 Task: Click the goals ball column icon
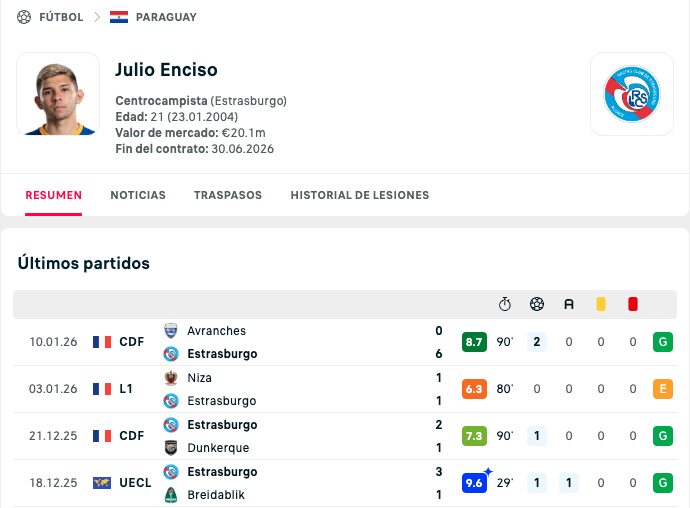click(537, 304)
